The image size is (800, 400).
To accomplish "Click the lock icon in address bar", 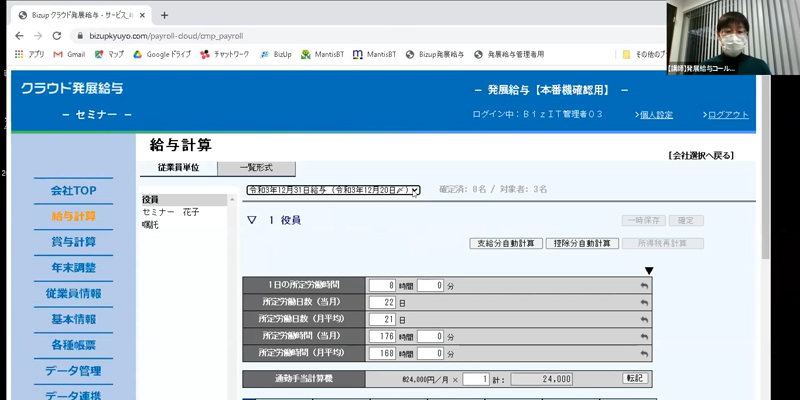I will [x=79, y=36].
